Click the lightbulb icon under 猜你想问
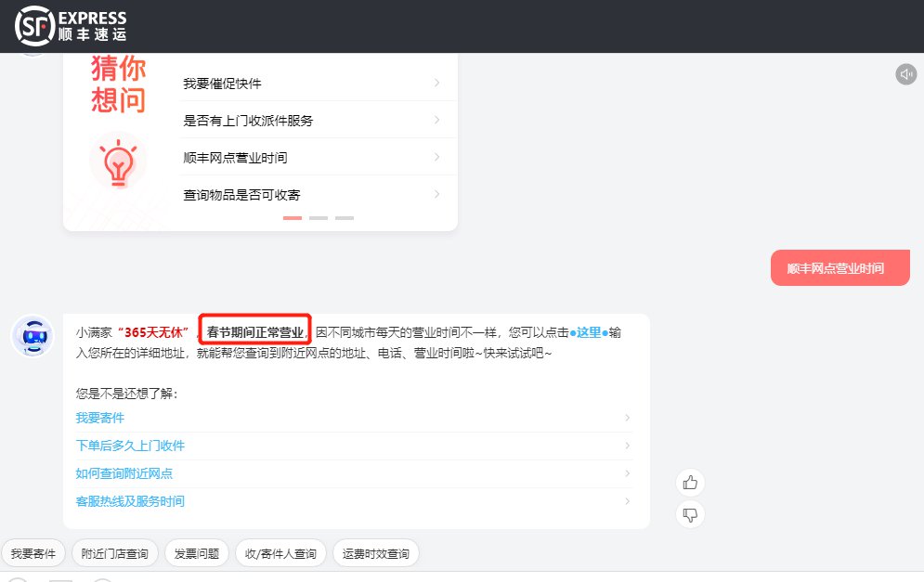Viewport: 924px width, 582px height. click(118, 162)
